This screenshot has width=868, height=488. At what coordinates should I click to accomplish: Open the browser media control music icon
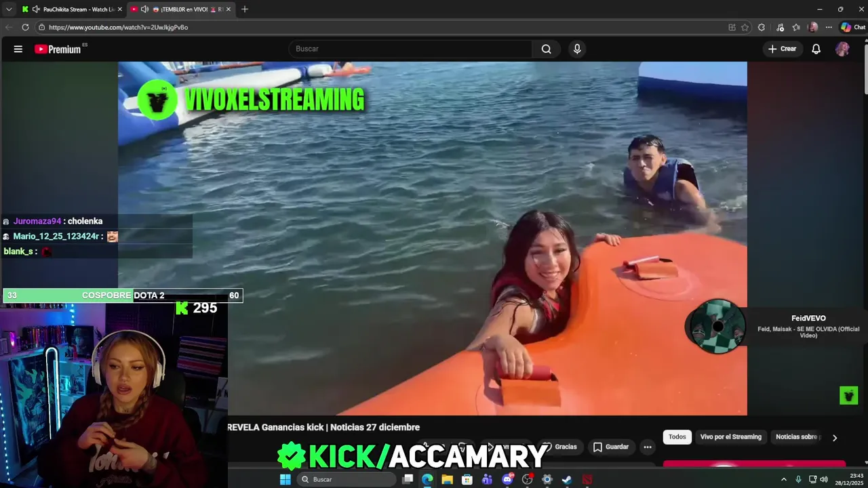pyautogui.click(x=780, y=27)
